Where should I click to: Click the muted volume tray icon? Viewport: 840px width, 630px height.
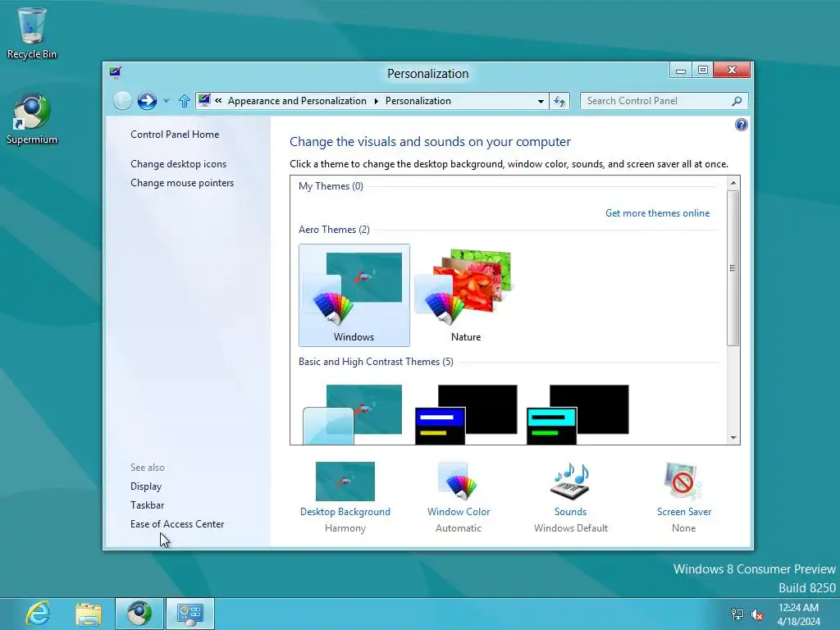click(x=757, y=614)
